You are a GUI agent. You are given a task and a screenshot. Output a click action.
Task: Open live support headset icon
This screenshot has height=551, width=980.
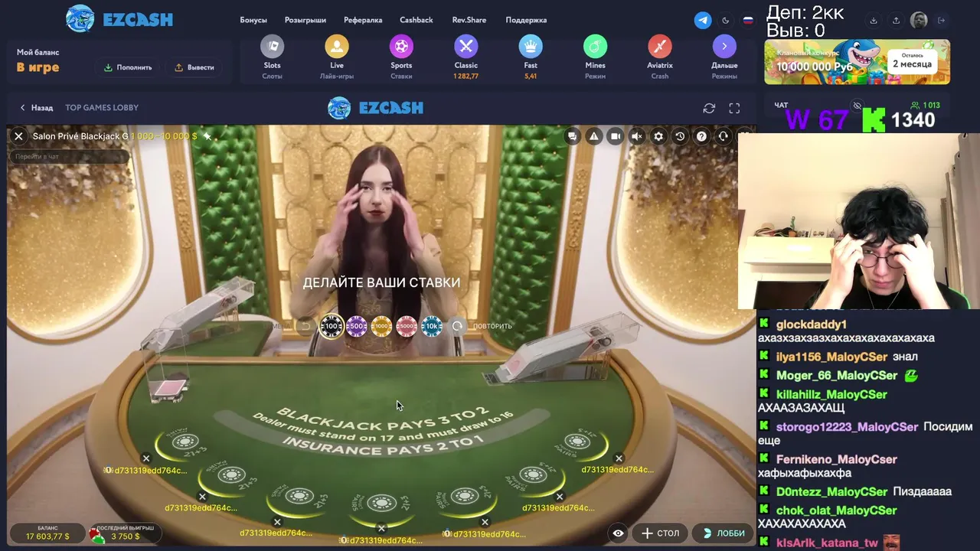723,136
